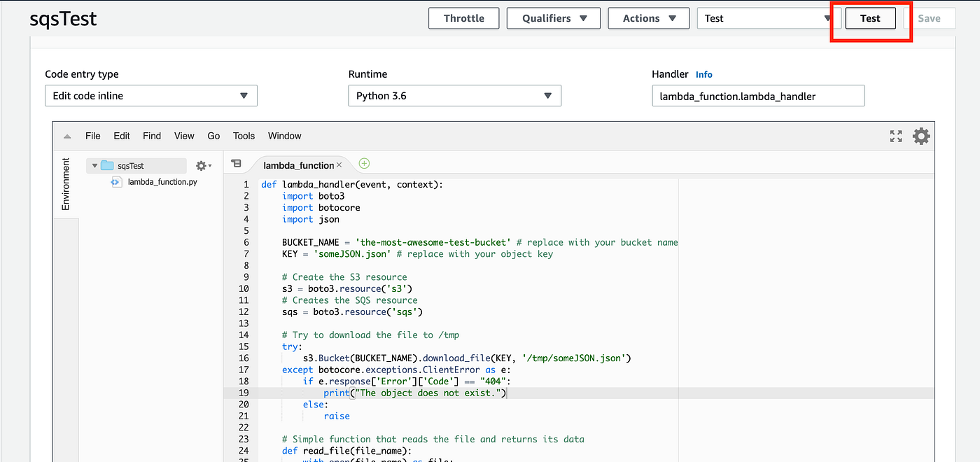
Task: Open the Actions dropdown menu
Action: [x=649, y=19]
